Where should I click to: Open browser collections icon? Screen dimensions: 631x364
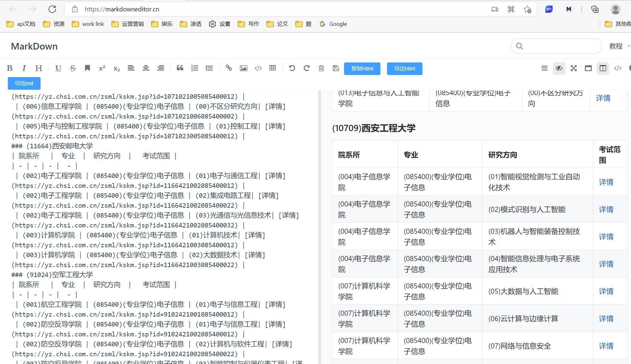[595, 9]
